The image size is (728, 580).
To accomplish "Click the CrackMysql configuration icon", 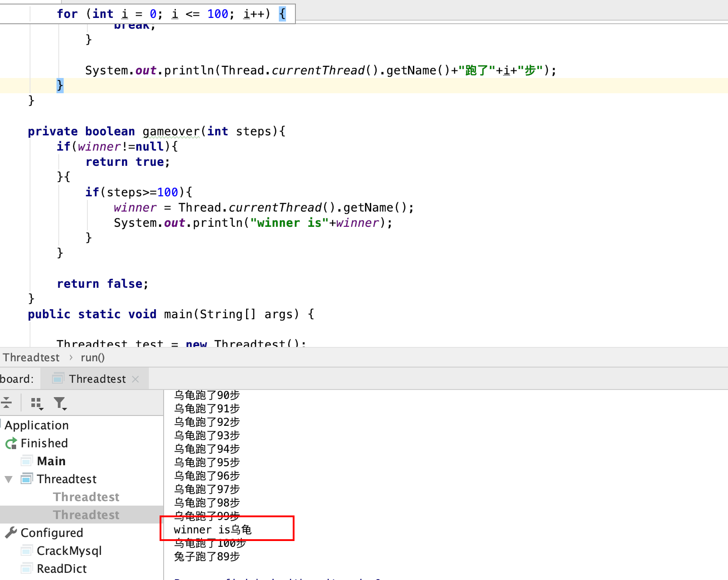I will pos(27,550).
